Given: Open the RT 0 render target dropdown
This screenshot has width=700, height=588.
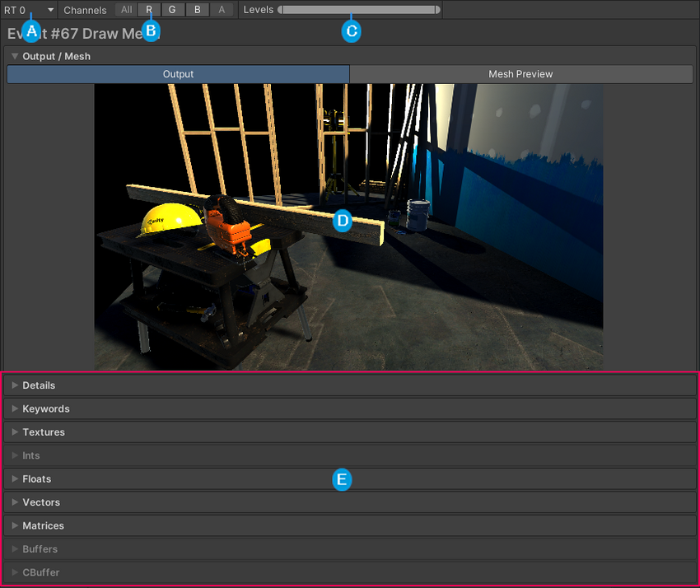Looking at the screenshot, I should 29,10.
